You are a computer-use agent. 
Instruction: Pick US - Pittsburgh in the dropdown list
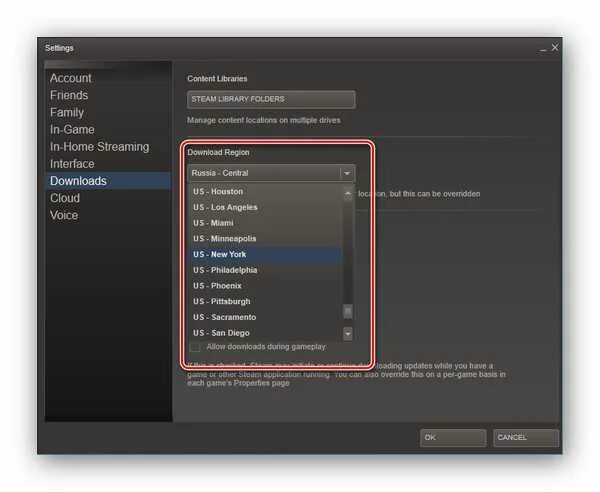(267, 301)
